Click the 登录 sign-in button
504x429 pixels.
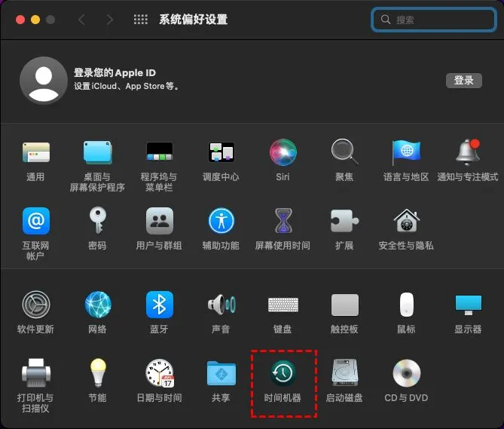click(x=463, y=81)
